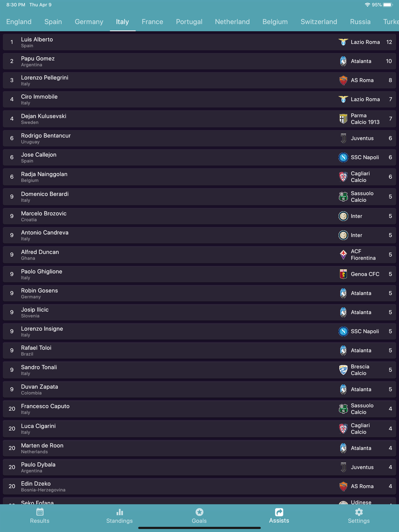Viewport: 399px width, 532px height.
Task: Tap the Assists share icon
Action: 279,512
